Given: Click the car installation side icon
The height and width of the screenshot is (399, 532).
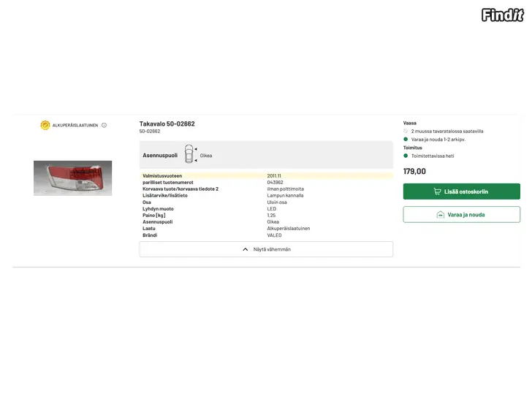Looking at the screenshot, I should click(189, 154).
